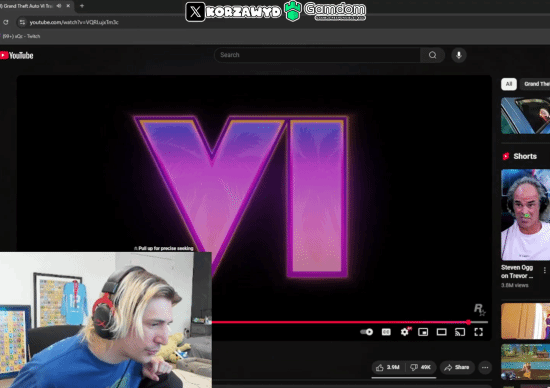Open the xQc - Twitch bookmark
This screenshot has height=388, width=550.
pos(21,36)
